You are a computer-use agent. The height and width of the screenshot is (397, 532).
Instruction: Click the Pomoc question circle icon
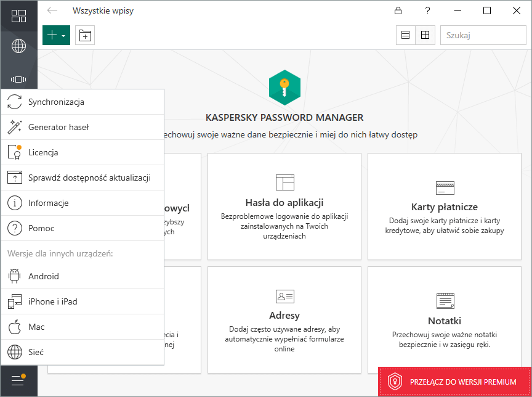click(x=15, y=228)
